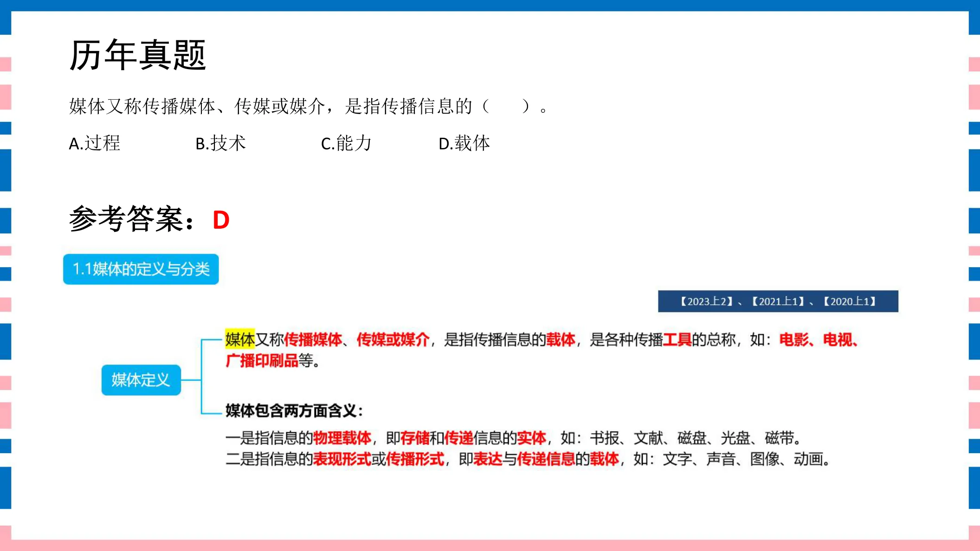980x551 pixels.
Task: Click the red phrase 物理载体
Action: (342, 438)
